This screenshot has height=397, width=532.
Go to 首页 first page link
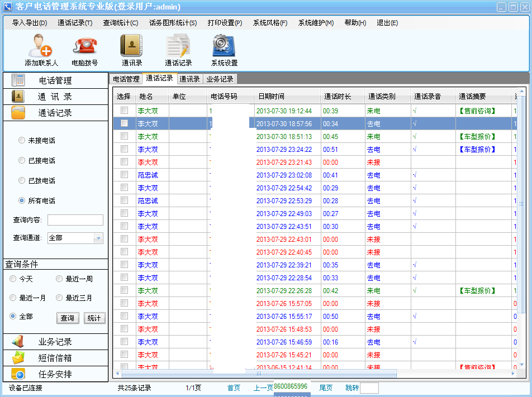click(234, 388)
